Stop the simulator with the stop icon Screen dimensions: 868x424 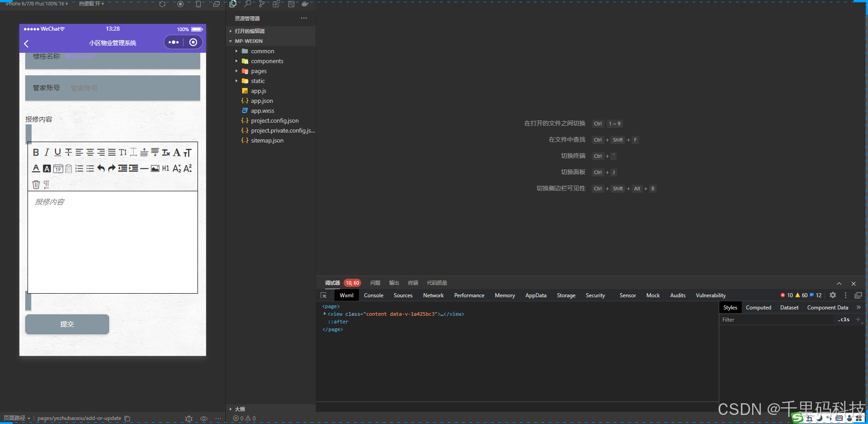pos(180,4)
